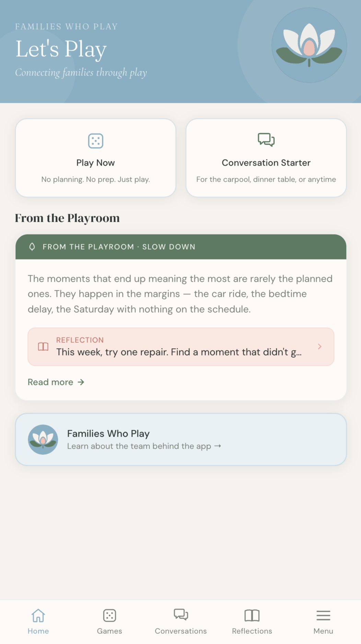Tap the playroom paragraph about moments in the margins
Image resolution: width=361 pixels, height=644 pixels.
pos(180,294)
